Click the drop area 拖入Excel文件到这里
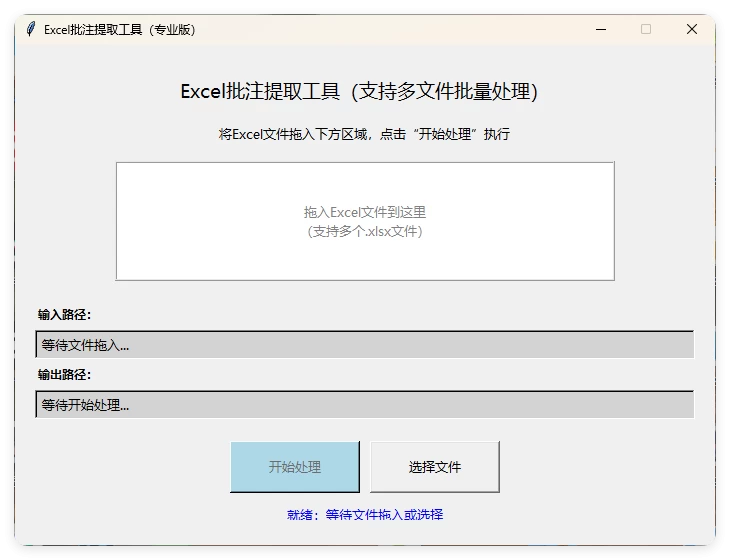The image size is (730, 560). (x=365, y=221)
